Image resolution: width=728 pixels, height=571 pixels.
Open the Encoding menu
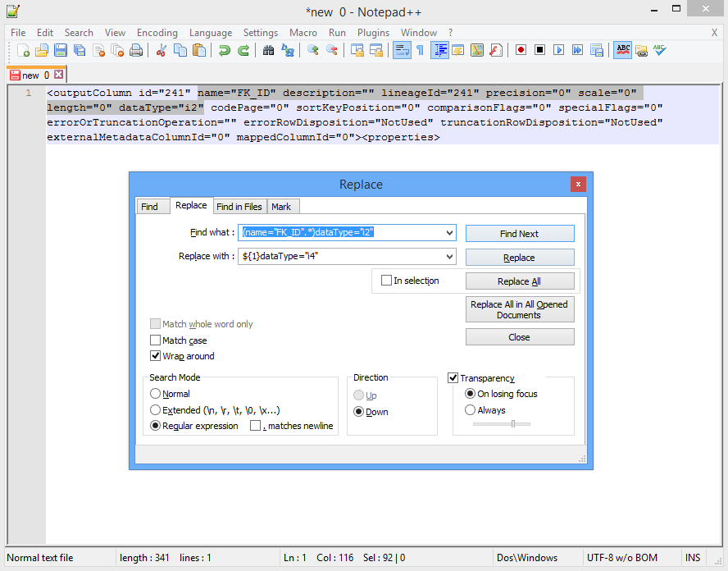coord(157,33)
